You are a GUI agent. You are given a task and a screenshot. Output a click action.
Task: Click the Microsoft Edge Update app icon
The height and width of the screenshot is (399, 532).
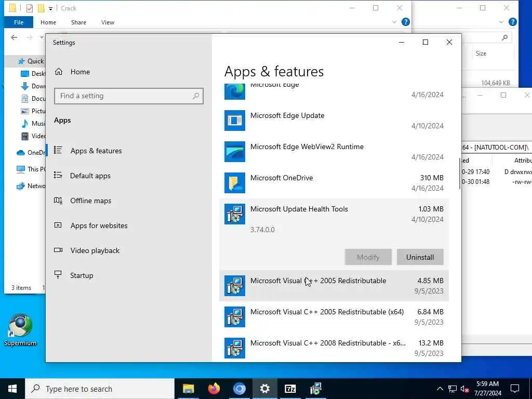[234, 121]
